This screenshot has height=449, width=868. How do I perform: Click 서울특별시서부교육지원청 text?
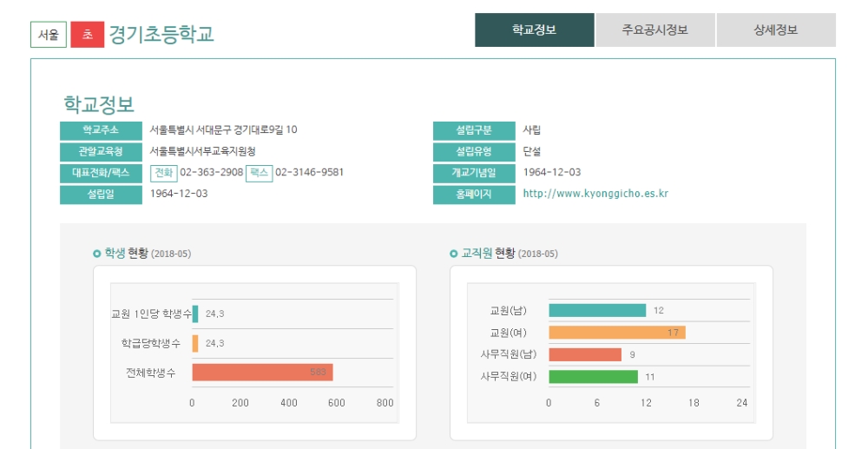point(202,151)
